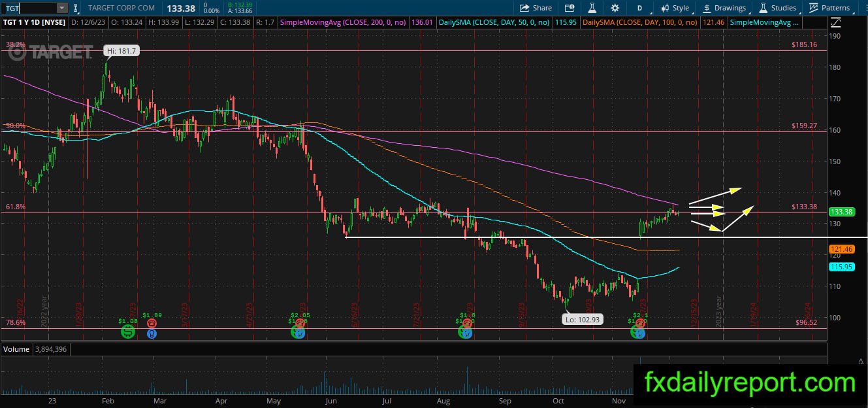Image resolution: width=868 pixels, height=408 pixels.
Task: Click the 190 label on price axis
Action: tap(835, 36)
